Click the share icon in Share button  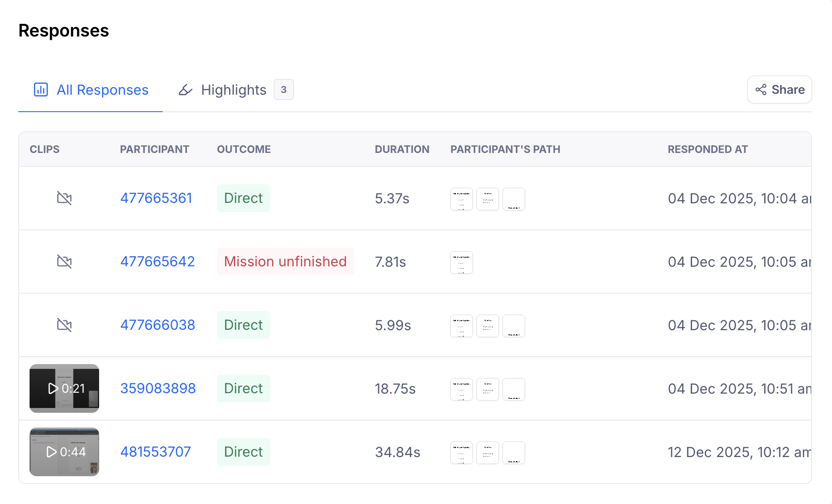(761, 90)
